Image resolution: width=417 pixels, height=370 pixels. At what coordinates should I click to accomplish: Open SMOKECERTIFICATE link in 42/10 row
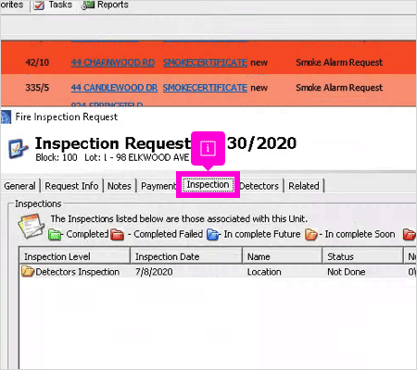pyautogui.click(x=205, y=63)
